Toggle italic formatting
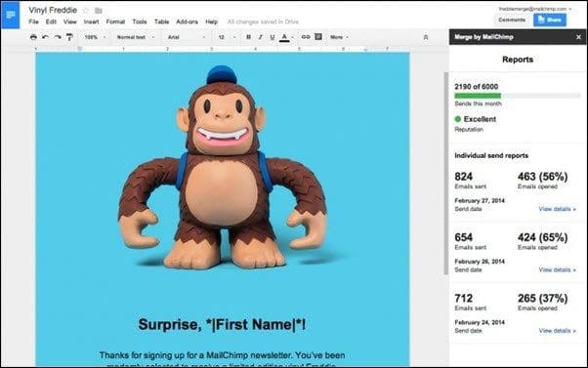The width and height of the screenshot is (588, 368). click(x=260, y=37)
